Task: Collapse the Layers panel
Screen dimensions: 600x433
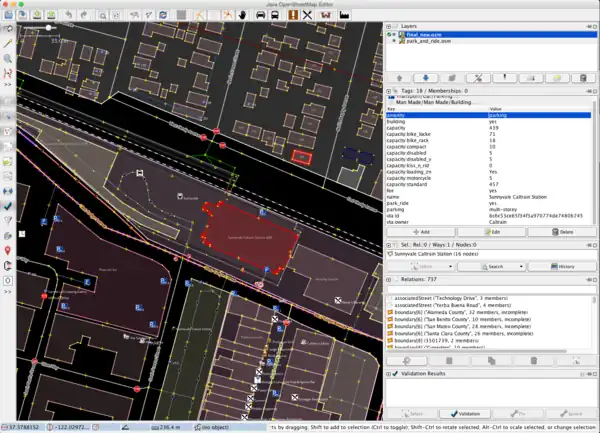Action: pyautogui.click(x=390, y=24)
